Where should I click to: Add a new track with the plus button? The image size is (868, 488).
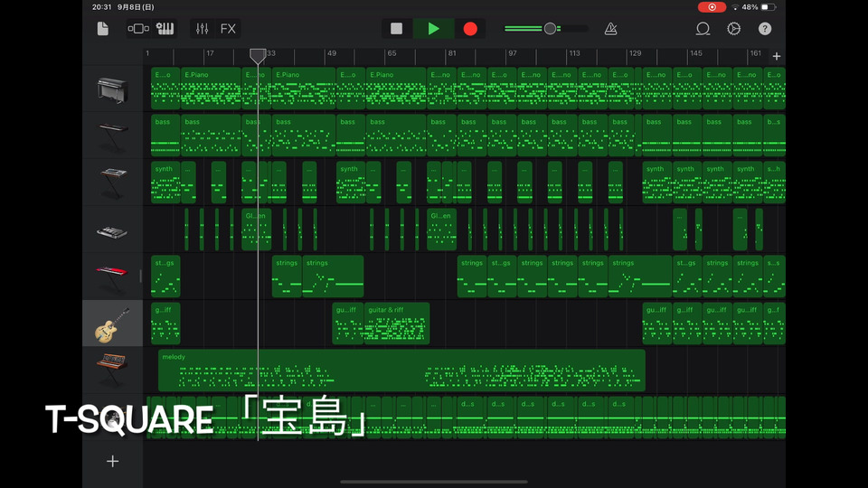(x=112, y=461)
